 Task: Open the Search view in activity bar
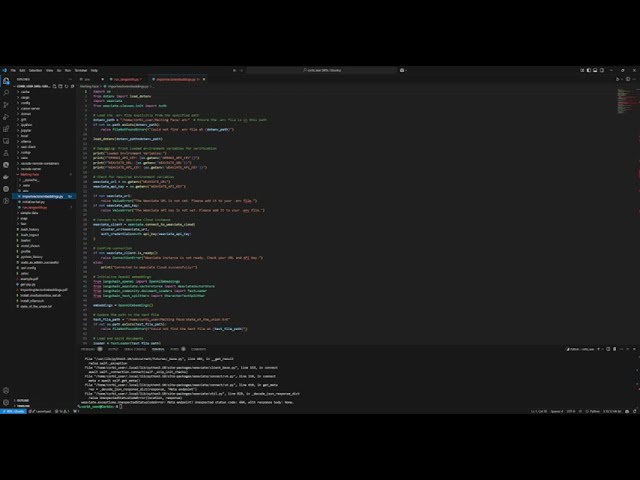[6, 93]
